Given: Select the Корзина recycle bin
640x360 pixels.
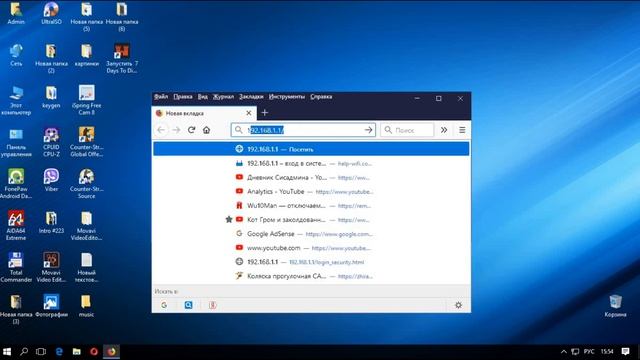Looking at the screenshot, I should [x=616, y=306].
